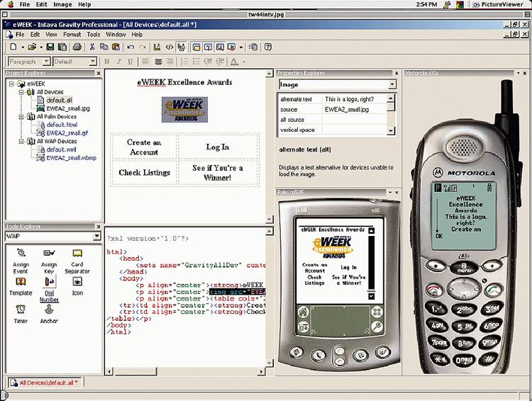Collapse the All WAP Devices tree node
The image size is (532, 401).
[x=21, y=142]
